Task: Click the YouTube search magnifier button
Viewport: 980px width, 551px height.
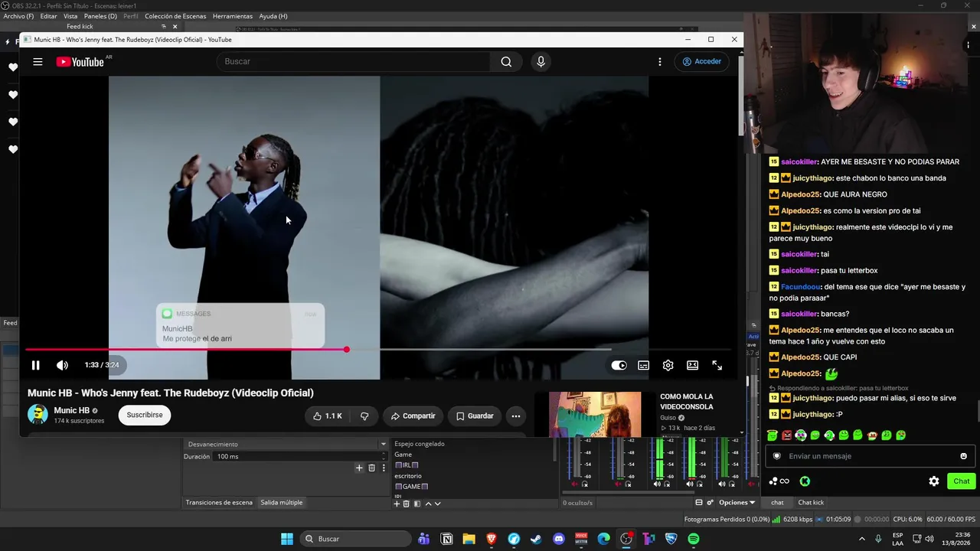Action: [506, 62]
